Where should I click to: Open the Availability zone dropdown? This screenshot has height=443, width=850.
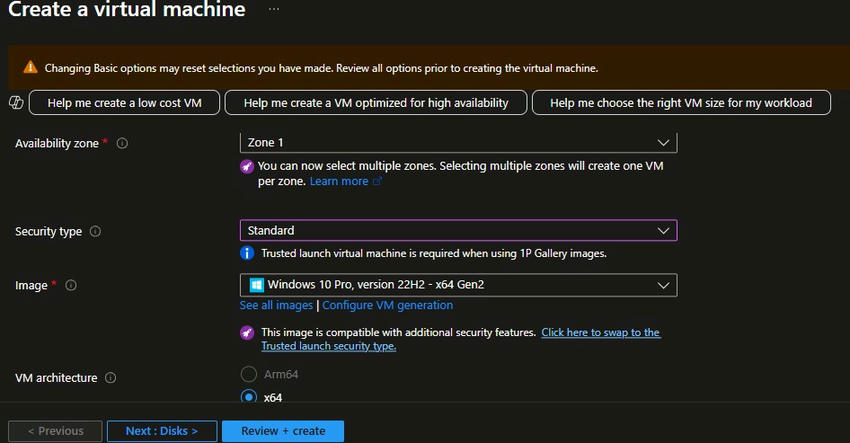pos(458,143)
